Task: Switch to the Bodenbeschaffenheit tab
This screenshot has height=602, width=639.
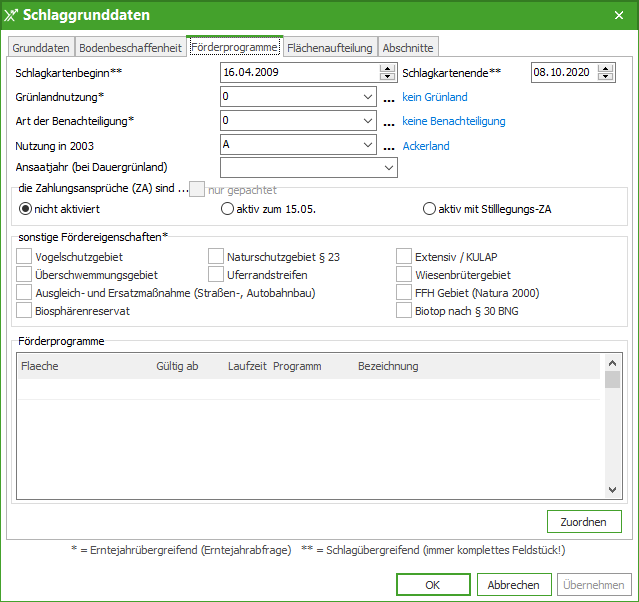Action: point(130,47)
